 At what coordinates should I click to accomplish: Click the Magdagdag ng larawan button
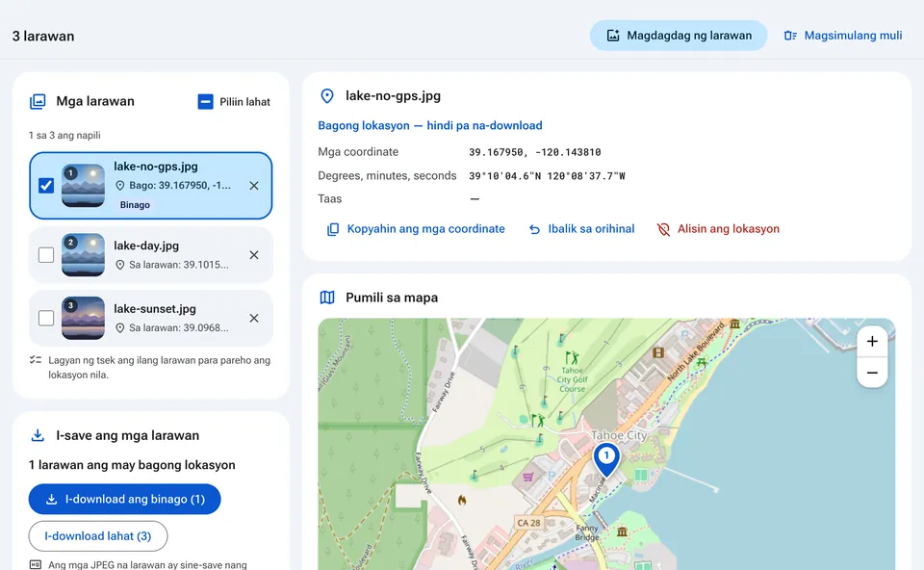coord(679,36)
